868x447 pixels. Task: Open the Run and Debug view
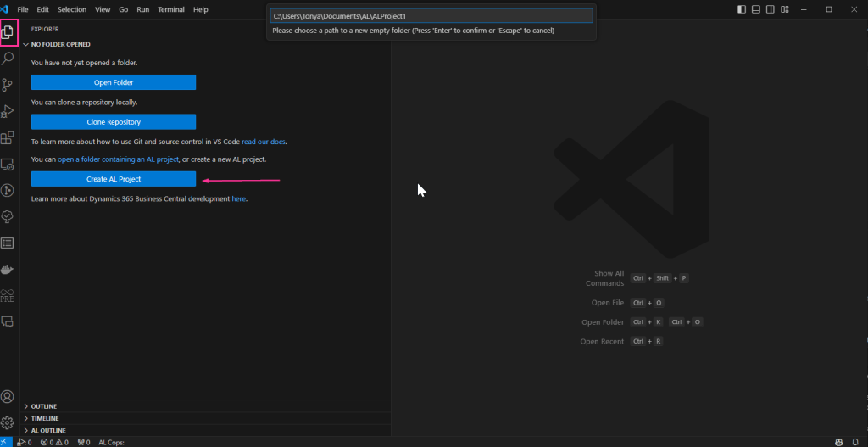[8, 111]
